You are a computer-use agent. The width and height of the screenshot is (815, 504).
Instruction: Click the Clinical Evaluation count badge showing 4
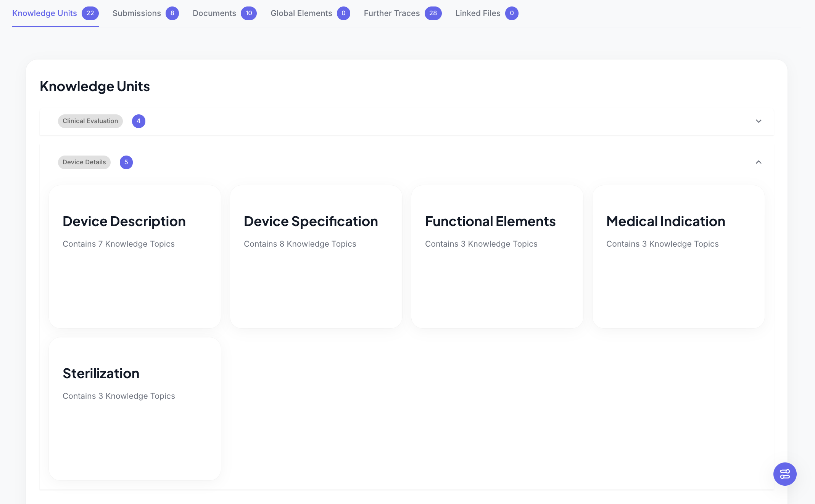tap(139, 121)
